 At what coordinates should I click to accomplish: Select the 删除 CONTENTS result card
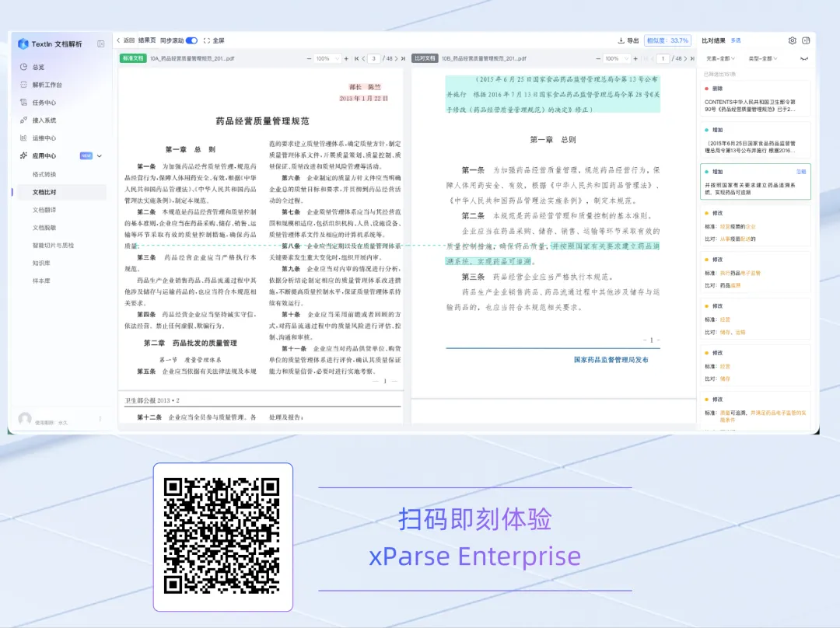tap(755, 99)
